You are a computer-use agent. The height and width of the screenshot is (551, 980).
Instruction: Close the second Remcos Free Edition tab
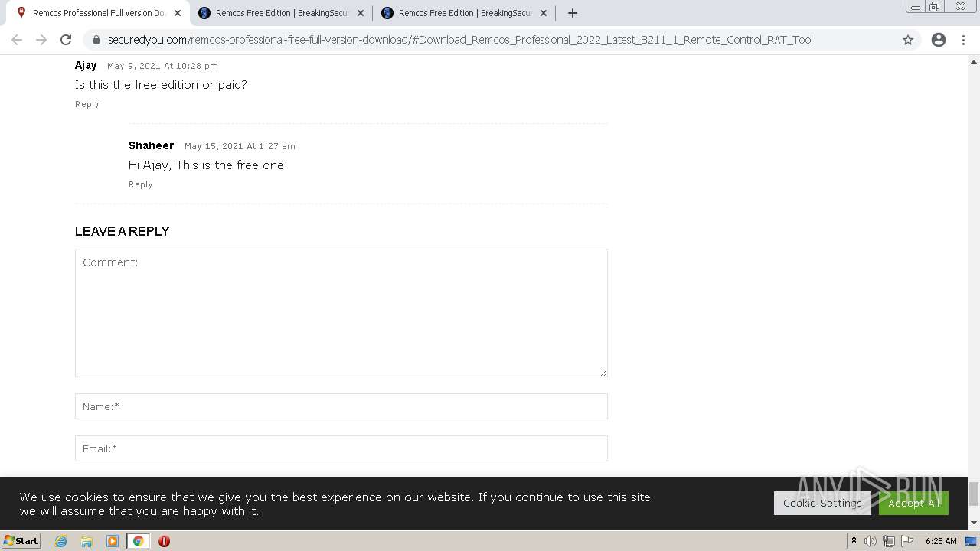pyautogui.click(x=361, y=13)
